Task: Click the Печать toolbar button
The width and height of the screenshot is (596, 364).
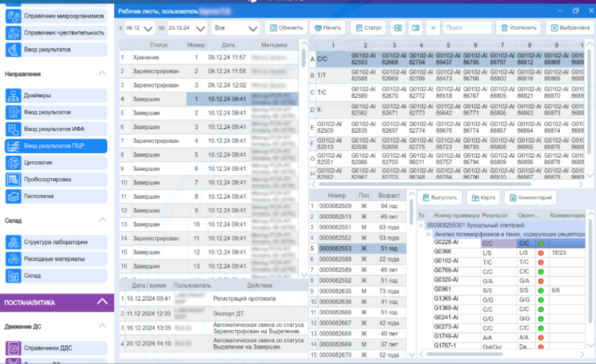Action: (x=327, y=28)
